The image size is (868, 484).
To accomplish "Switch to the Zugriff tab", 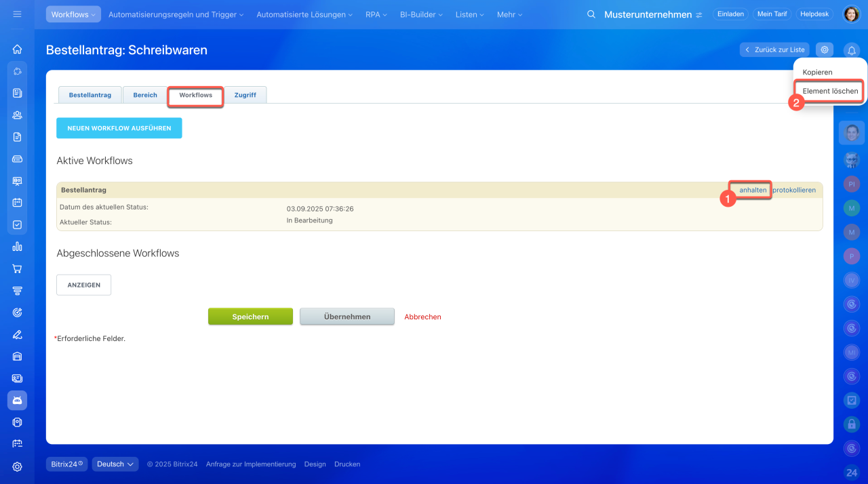I will pyautogui.click(x=245, y=95).
